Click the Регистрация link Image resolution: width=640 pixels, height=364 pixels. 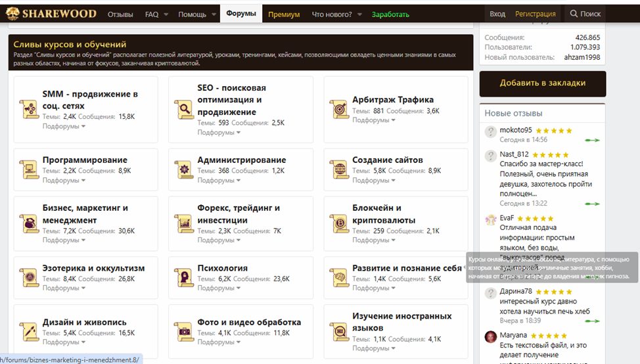tap(535, 14)
